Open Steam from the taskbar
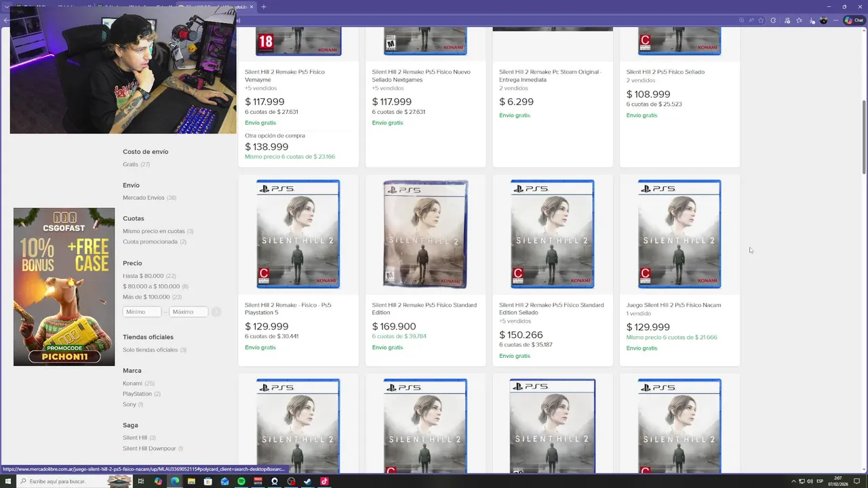This screenshot has height=488, width=868. tap(307, 481)
